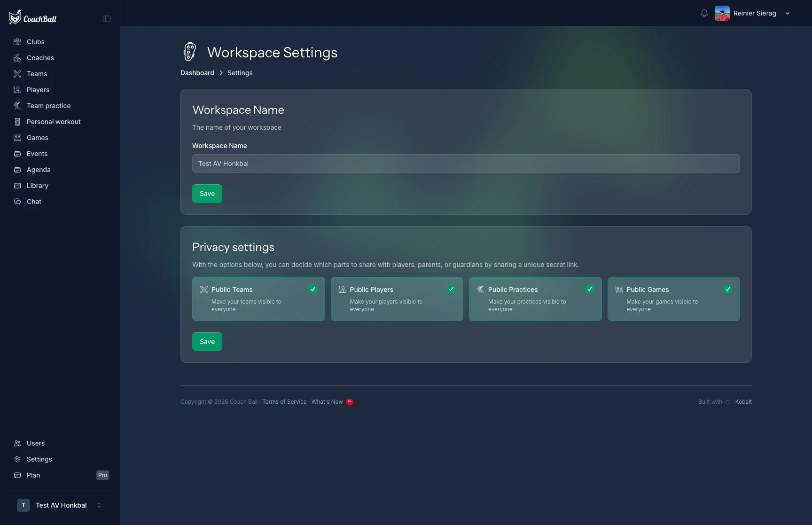The image size is (812, 525).
Task: Toggle the Public Practices checkbox
Action: coord(590,289)
